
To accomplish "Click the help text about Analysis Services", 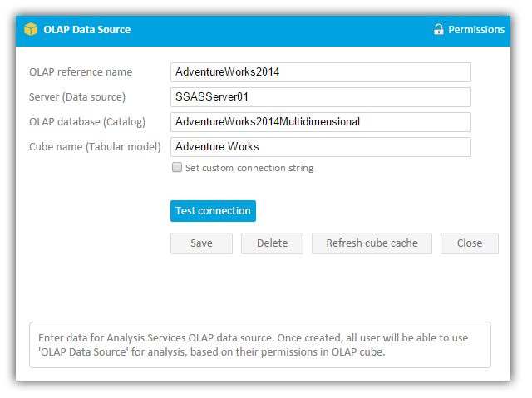I will coord(253,345).
